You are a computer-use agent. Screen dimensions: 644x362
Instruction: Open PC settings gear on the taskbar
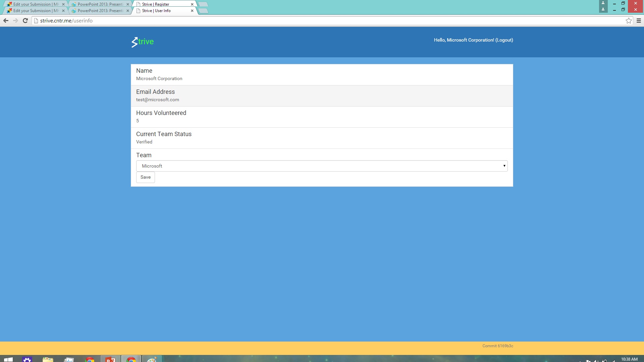(x=27, y=359)
